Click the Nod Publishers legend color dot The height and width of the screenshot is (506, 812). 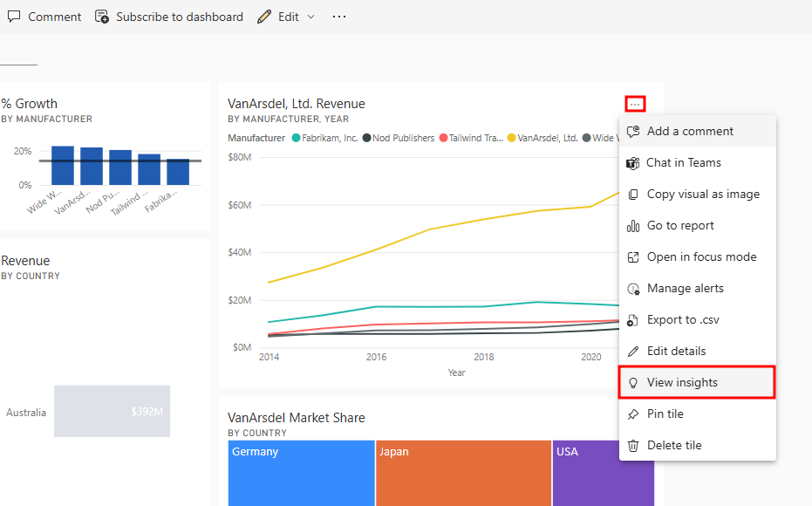pyautogui.click(x=366, y=138)
